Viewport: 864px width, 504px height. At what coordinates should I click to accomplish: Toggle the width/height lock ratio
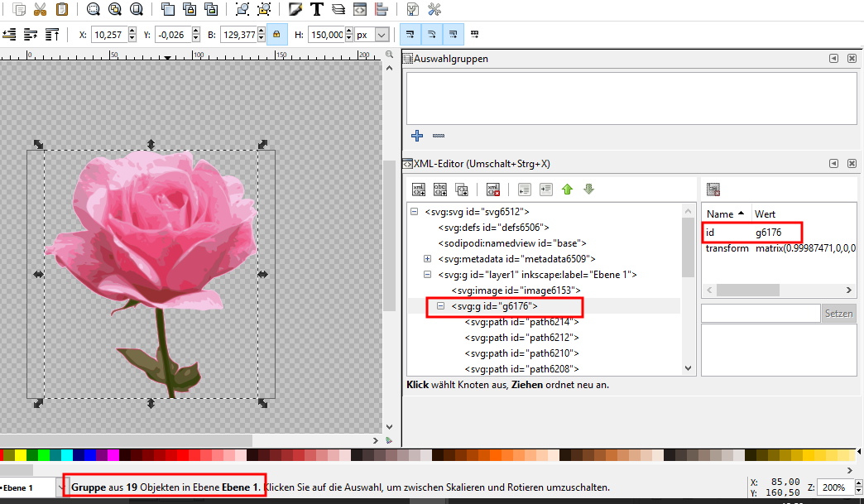click(276, 35)
